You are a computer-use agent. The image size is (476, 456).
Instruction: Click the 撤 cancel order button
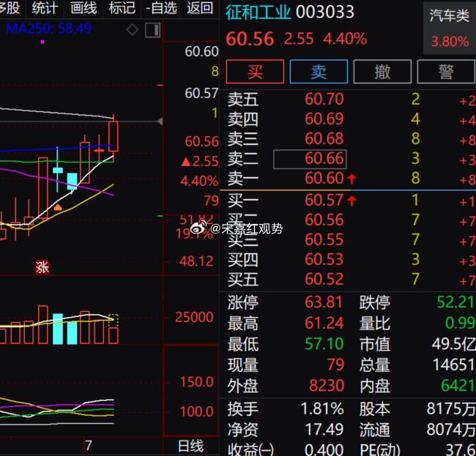pos(382,72)
